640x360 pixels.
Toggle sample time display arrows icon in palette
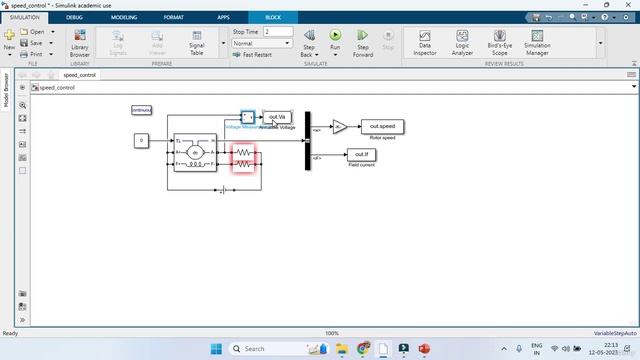pos(22,131)
